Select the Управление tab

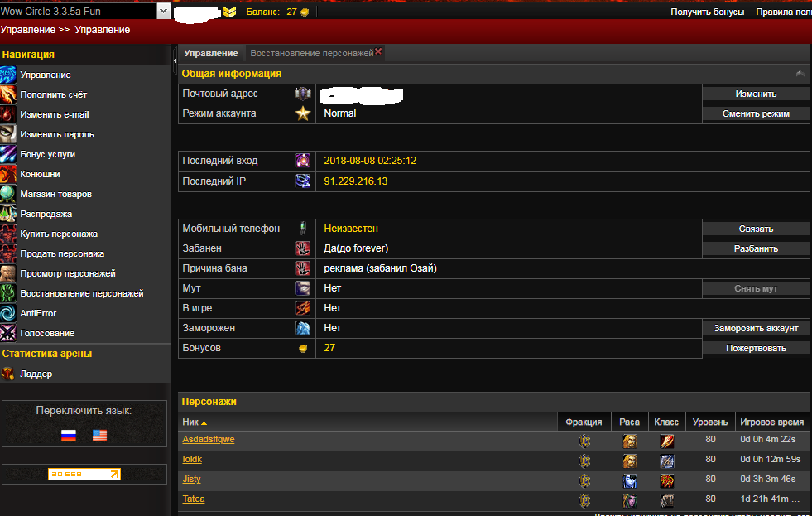click(x=210, y=53)
